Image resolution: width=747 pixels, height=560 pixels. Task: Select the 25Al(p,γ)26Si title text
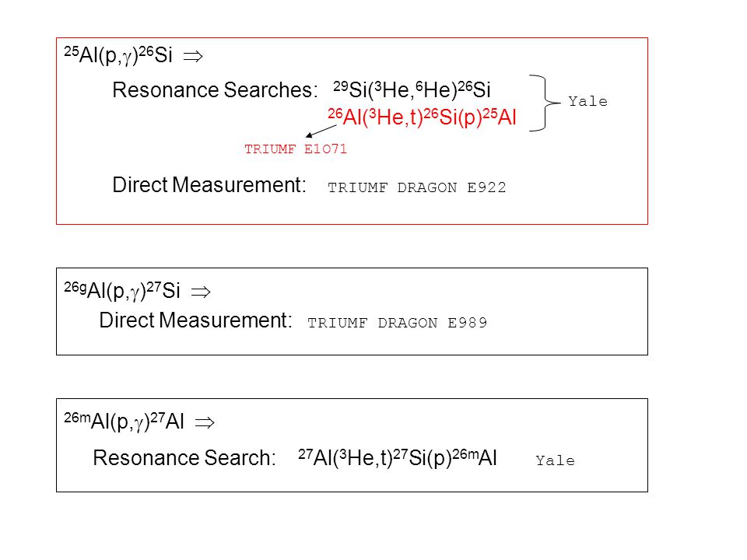[x=118, y=54]
